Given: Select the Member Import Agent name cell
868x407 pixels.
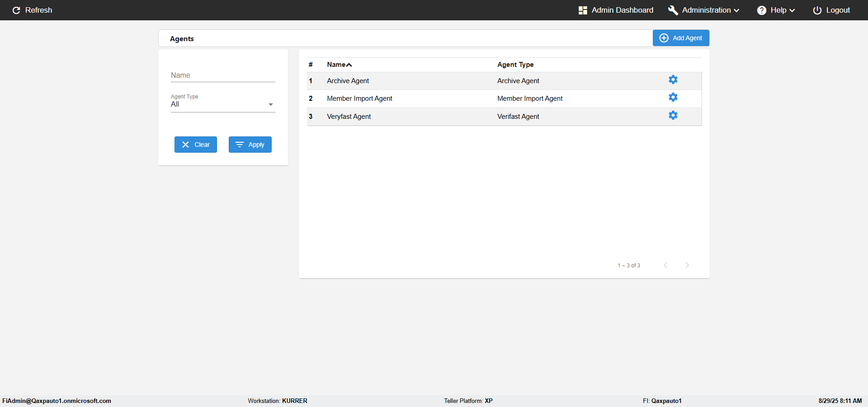Looking at the screenshot, I should click(359, 98).
